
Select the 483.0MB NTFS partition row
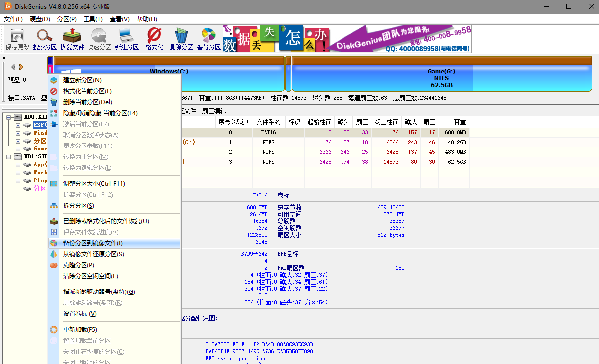pyautogui.click(x=325, y=152)
